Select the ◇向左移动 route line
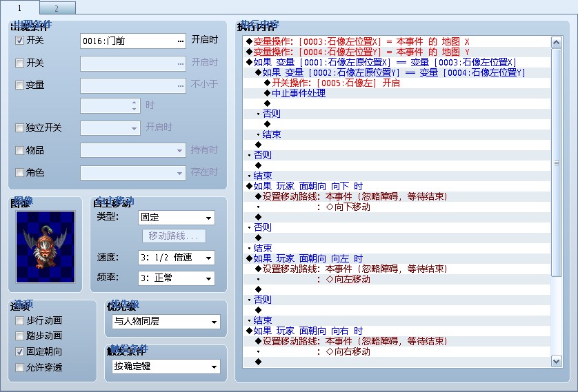The height and width of the screenshot is (392, 578). [397, 280]
